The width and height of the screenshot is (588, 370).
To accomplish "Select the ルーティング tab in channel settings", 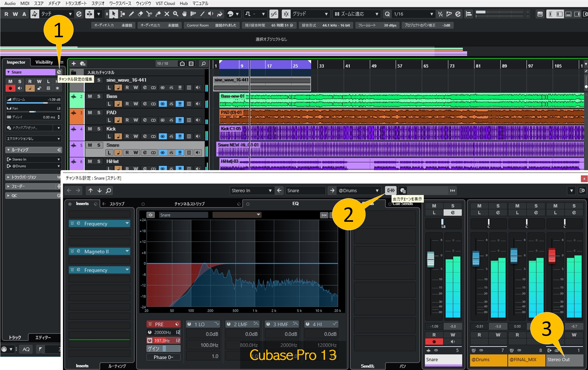I will coord(117,366).
